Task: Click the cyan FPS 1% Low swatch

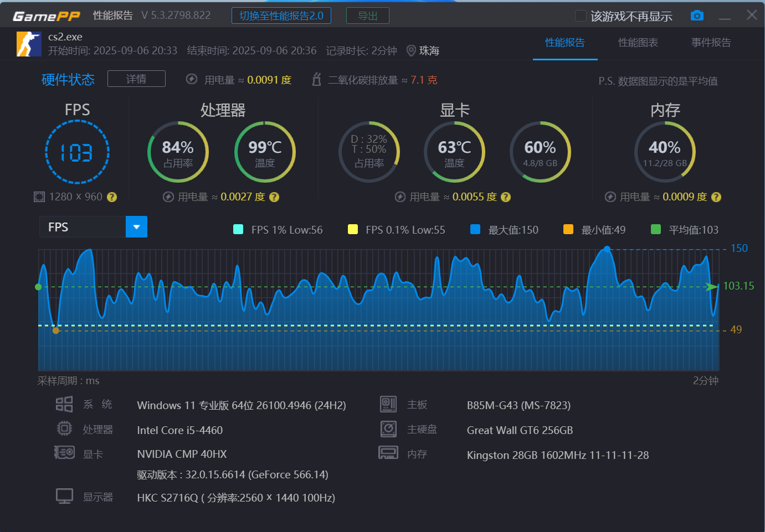Action: pyautogui.click(x=238, y=229)
